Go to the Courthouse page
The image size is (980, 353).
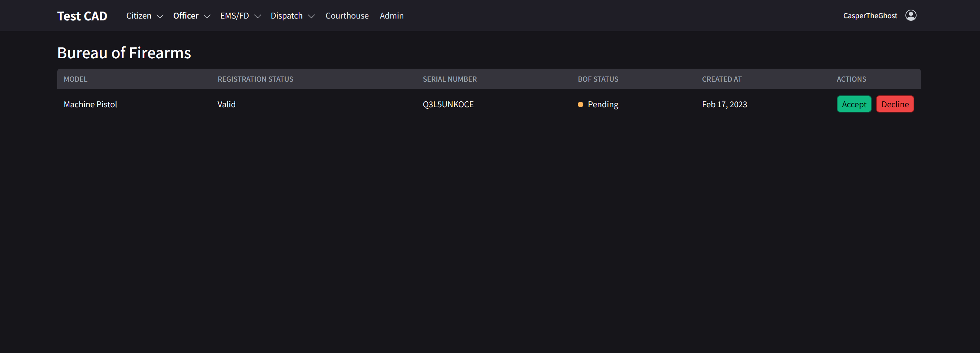pyautogui.click(x=347, y=16)
